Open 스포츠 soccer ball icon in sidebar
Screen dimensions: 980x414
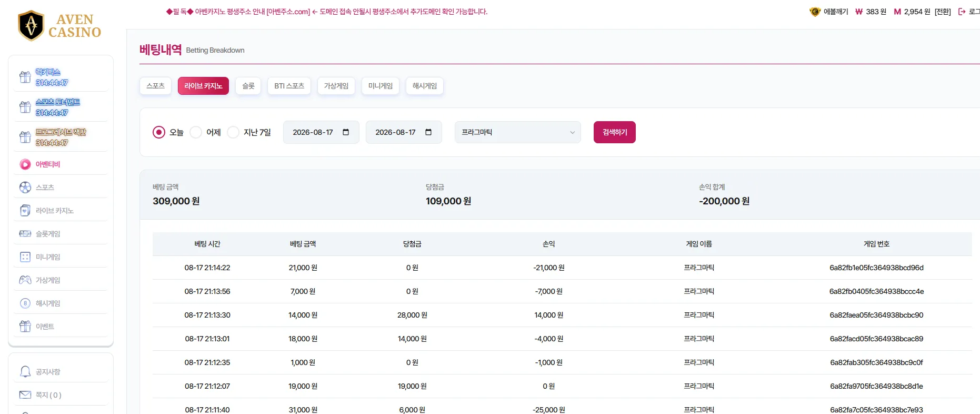pos(25,188)
